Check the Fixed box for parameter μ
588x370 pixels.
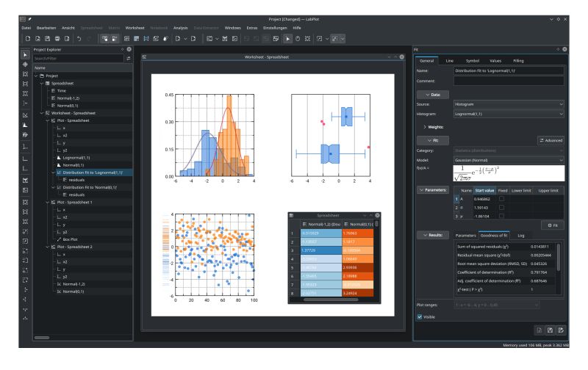[x=502, y=216]
